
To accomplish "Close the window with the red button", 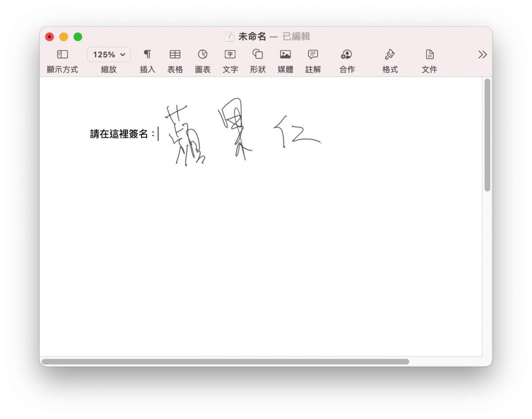I will click(50, 37).
